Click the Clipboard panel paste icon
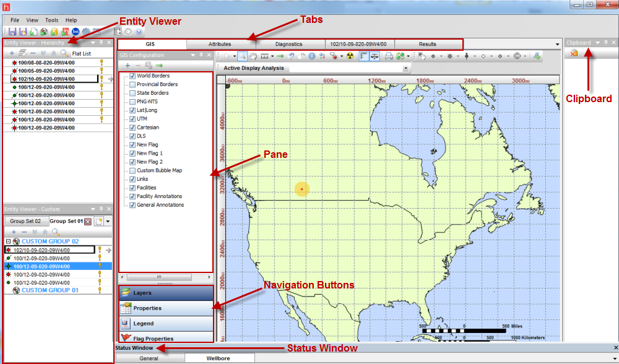Screen dimensions: 619x364 pyautogui.click(x=574, y=54)
